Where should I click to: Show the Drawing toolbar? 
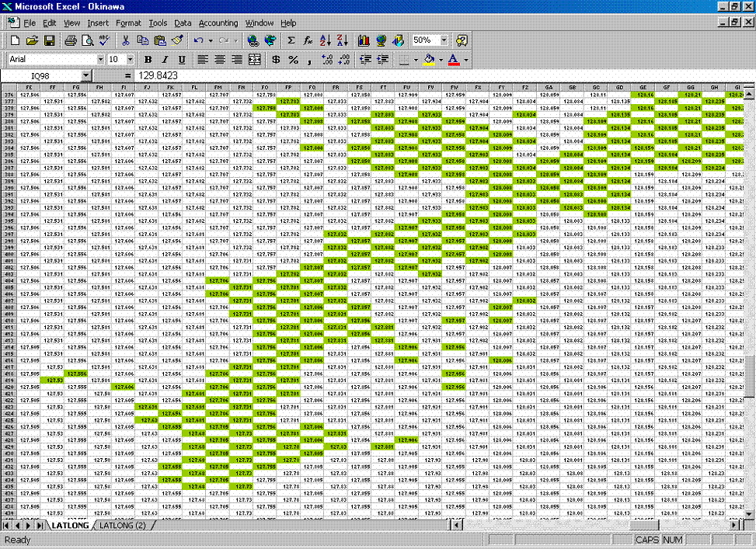pyautogui.click(x=399, y=40)
